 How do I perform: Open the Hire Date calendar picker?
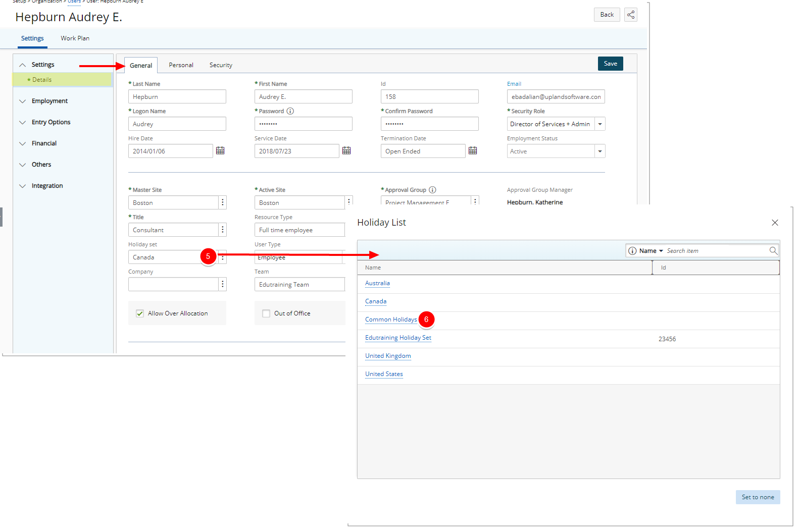220,150
